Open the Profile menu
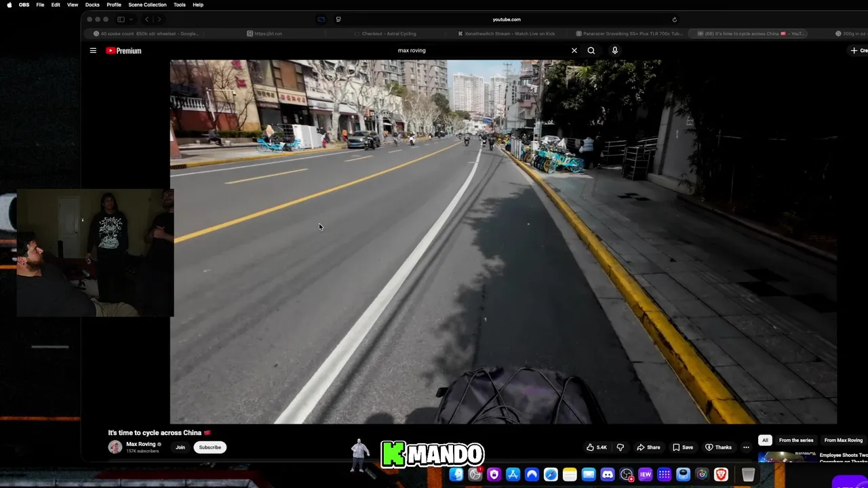868x488 pixels. pos(114,5)
